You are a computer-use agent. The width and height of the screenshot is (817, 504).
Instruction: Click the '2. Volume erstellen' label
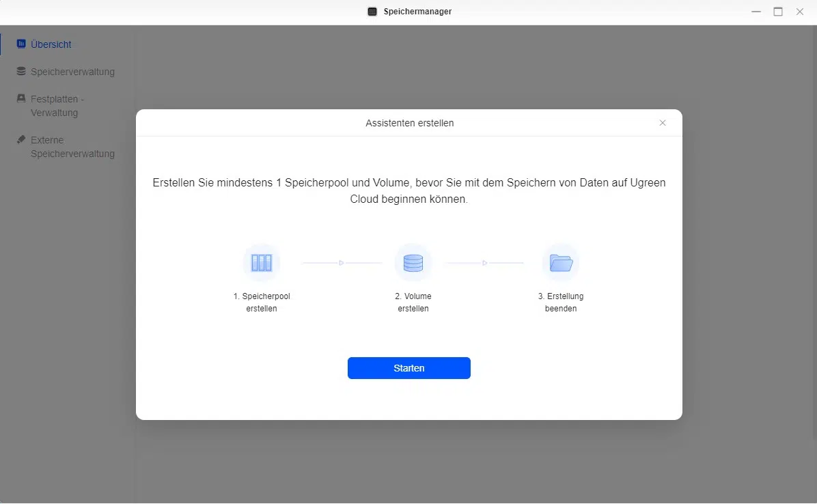point(413,303)
